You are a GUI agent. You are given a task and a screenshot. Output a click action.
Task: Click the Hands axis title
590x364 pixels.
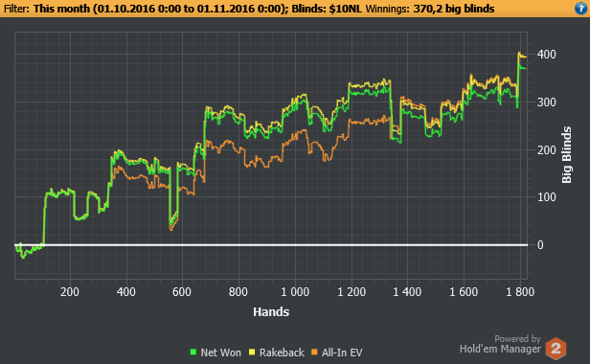pyautogui.click(x=271, y=312)
